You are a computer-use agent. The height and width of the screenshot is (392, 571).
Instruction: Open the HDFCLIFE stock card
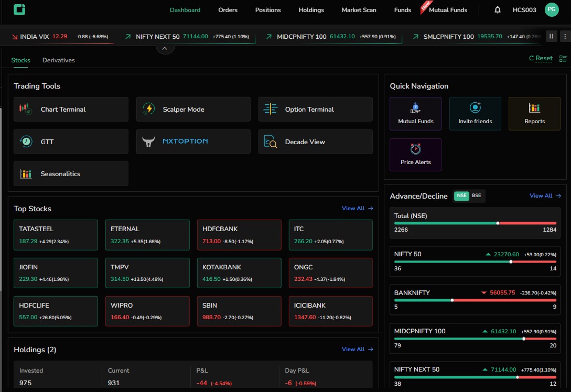click(x=56, y=311)
